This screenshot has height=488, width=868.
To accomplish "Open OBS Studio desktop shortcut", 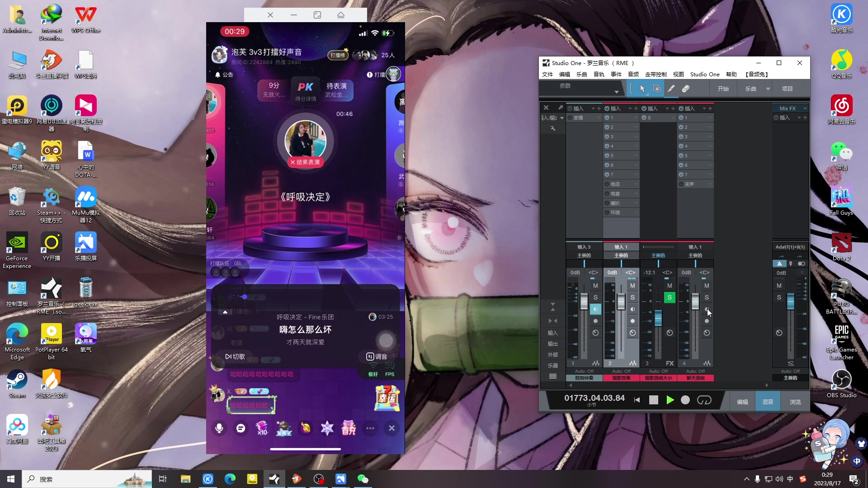I will point(841,384).
